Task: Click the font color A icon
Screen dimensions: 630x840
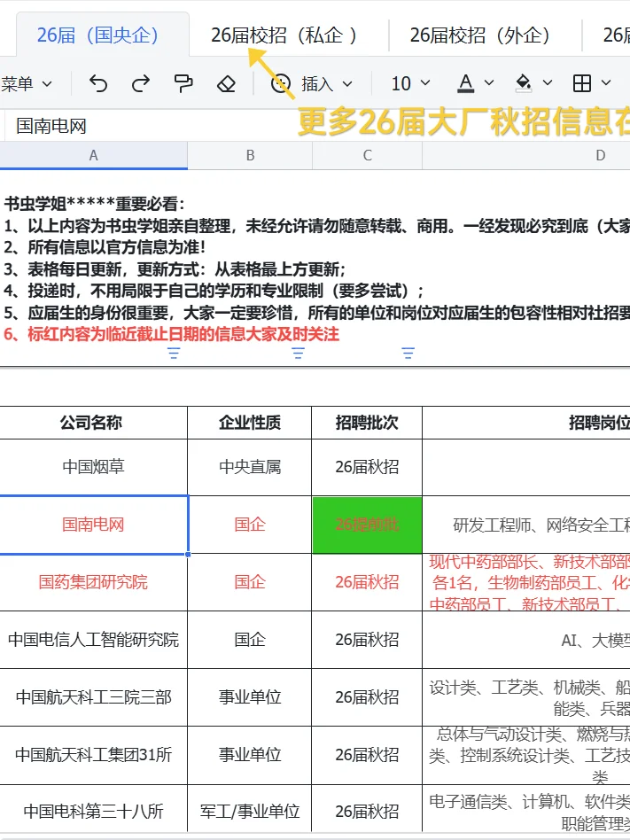Action: pyautogui.click(x=465, y=83)
